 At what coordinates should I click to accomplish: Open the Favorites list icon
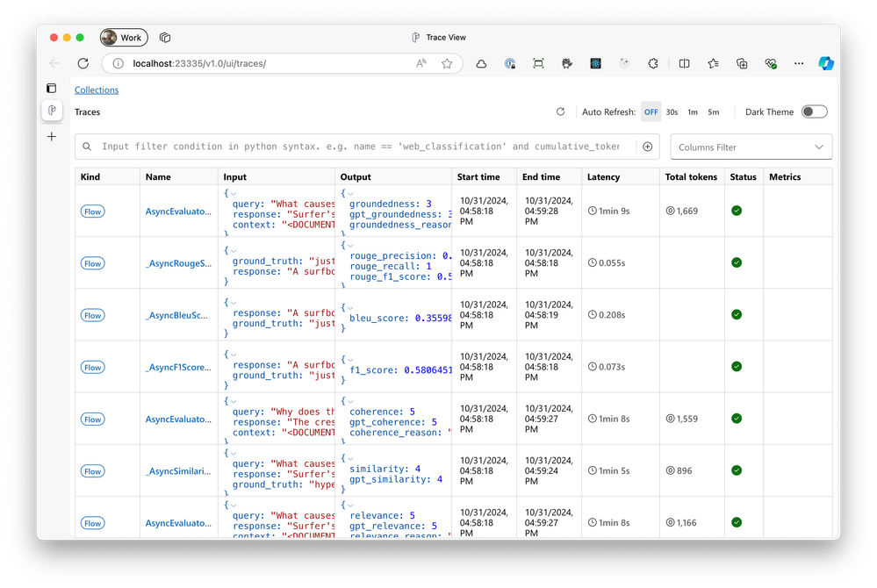[713, 64]
